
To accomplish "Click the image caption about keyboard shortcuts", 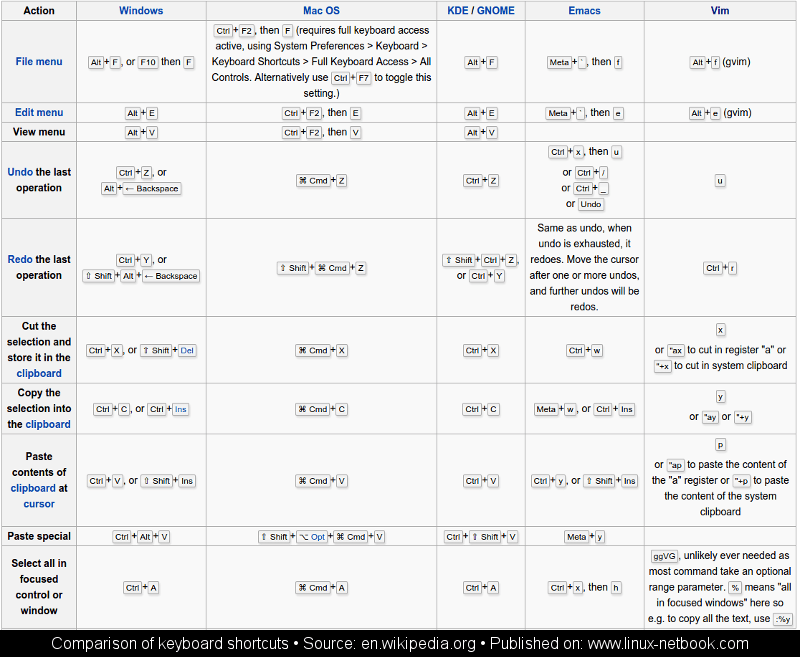I will (400, 644).
